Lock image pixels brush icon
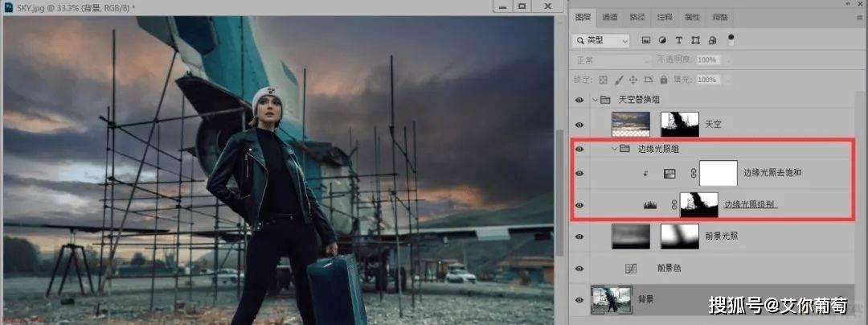 (620, 80)
